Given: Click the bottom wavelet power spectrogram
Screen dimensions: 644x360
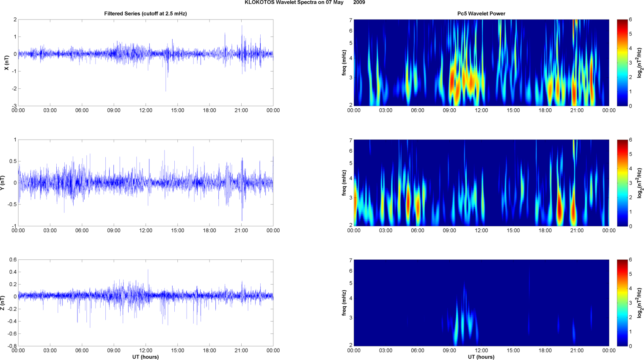Looking at the screenshot, I should coord(481,303).
